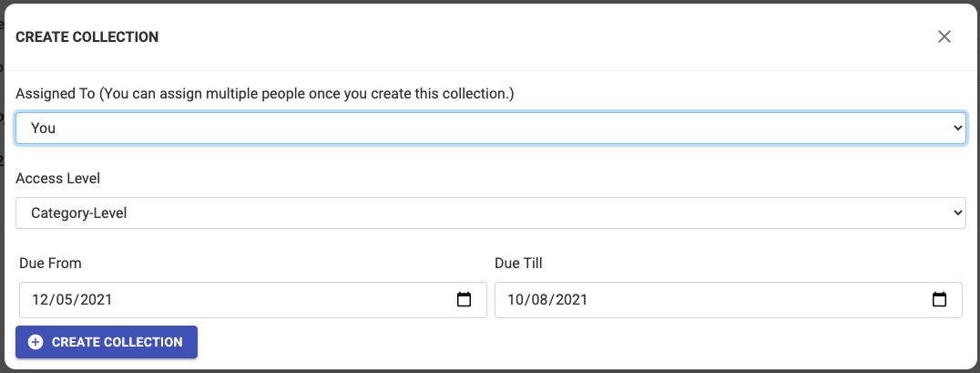The height and width of the screenshot is (373, 980).
Task: Select the '10' segment in Due Till date
Action: 516,299
